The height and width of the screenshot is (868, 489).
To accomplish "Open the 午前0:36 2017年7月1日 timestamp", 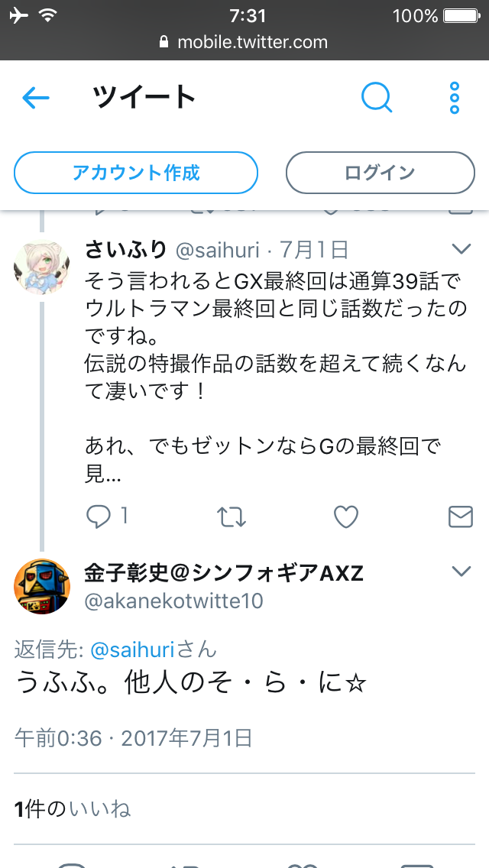I will pos(134,738).
